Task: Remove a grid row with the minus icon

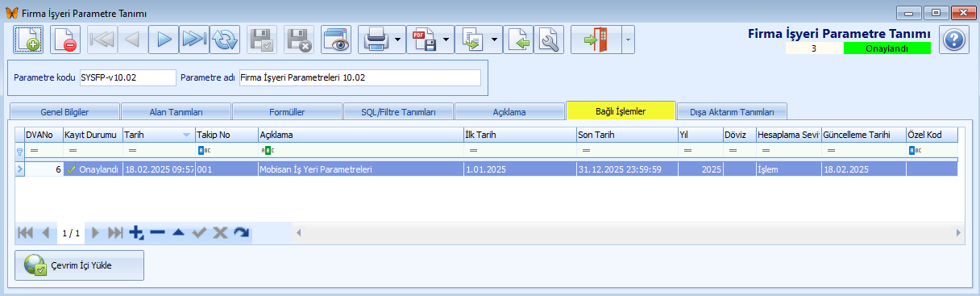Action: click(157, 232)
